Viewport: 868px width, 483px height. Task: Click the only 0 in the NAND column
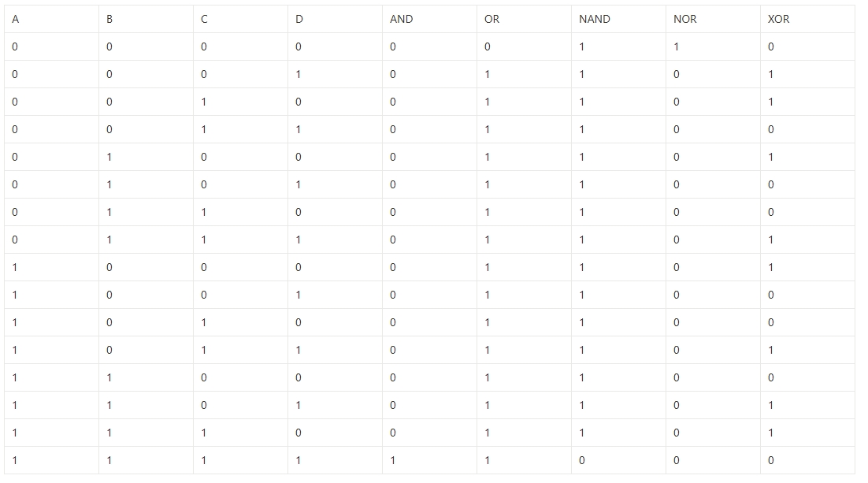(x=582, y=460)
